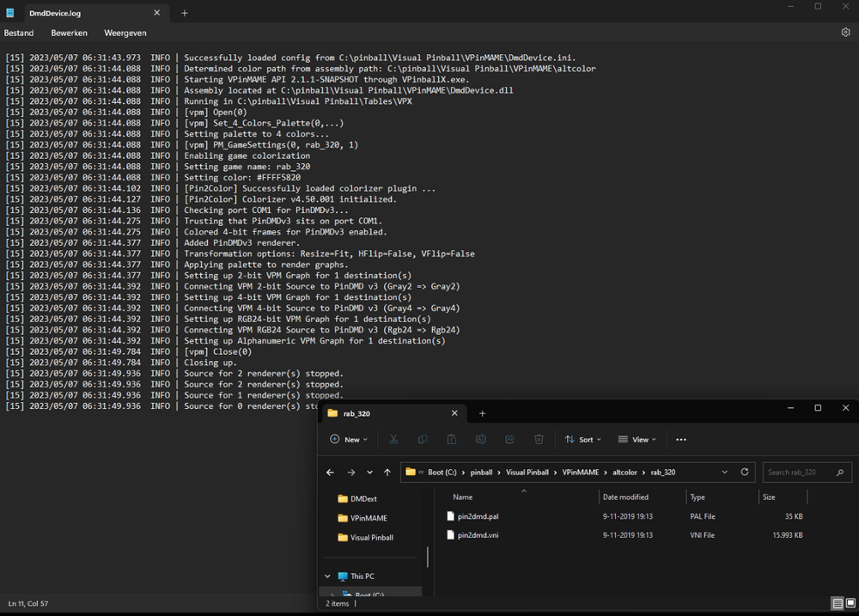Click the '[vpm] Close(0)' log line
This screenshot has height=616, width=859.
(129, 352)
